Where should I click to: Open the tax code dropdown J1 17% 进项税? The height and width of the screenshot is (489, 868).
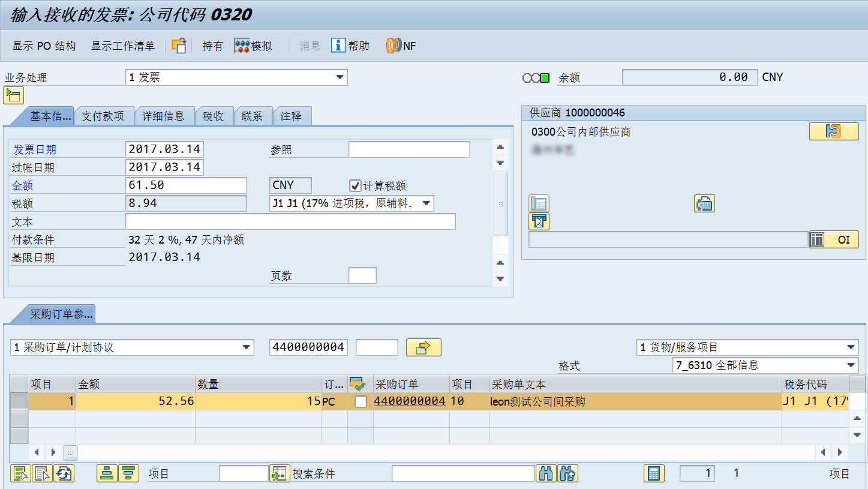point(426,203)
